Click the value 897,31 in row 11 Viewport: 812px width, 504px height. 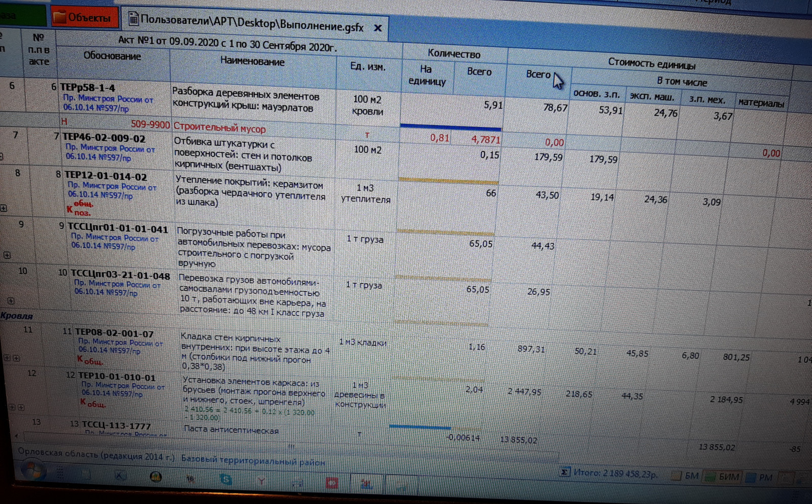[531, 349]
